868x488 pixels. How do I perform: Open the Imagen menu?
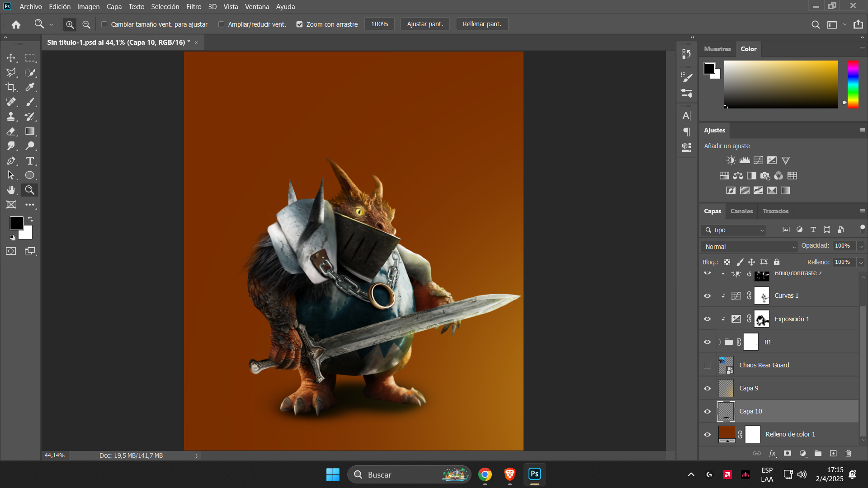pos(88,7)
